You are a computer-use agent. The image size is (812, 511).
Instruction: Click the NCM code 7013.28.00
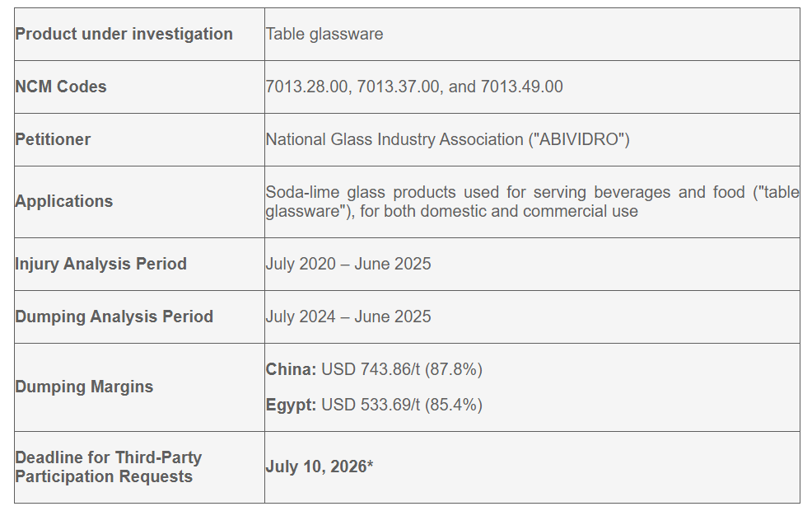click(x=306, y=87)
